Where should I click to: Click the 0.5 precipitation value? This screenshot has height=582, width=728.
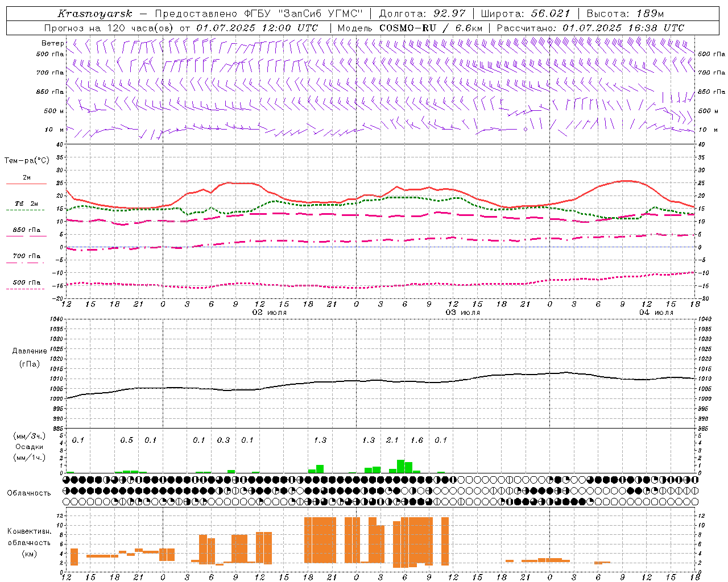point(126,440)
